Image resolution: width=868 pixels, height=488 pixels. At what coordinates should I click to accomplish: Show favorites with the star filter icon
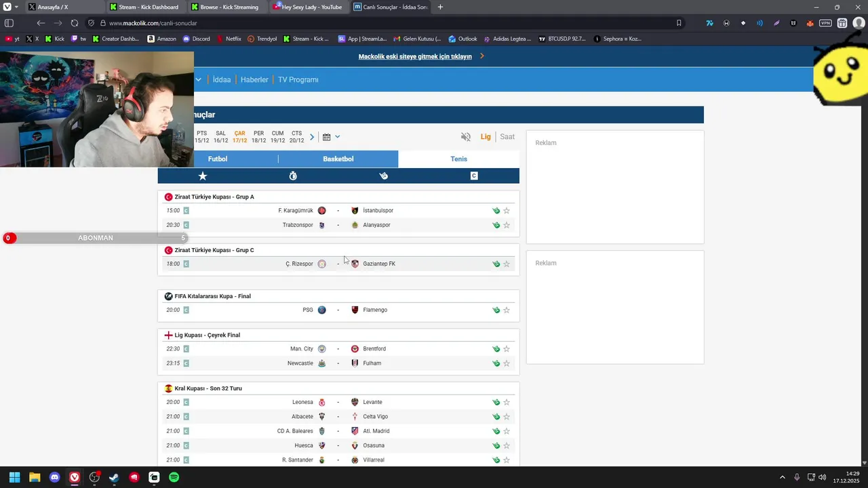coord(203,176)
